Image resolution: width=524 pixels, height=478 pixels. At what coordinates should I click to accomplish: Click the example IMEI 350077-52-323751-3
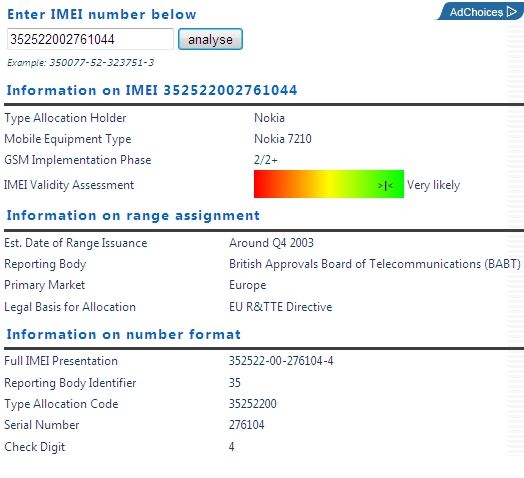click(102, 63)
